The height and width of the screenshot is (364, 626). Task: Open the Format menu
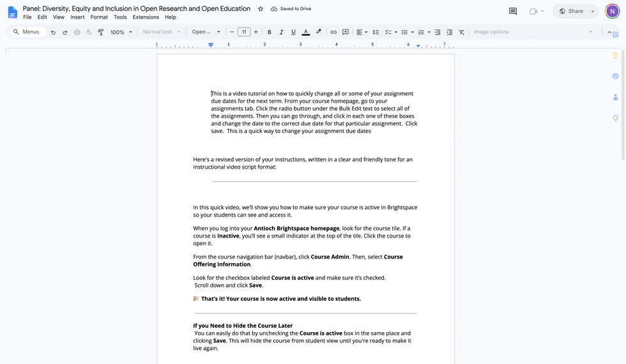click(x=99, y=17)
